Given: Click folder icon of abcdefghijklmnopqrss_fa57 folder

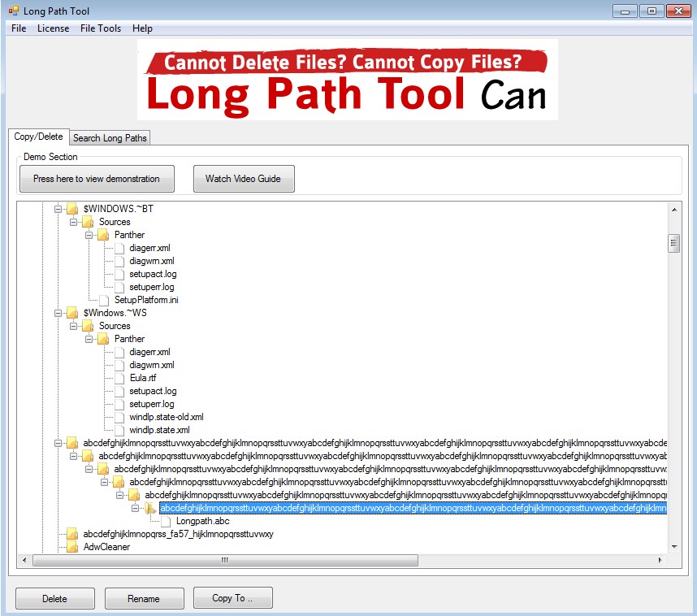Looking at the screenshot, I should click(x=72, y=534).
